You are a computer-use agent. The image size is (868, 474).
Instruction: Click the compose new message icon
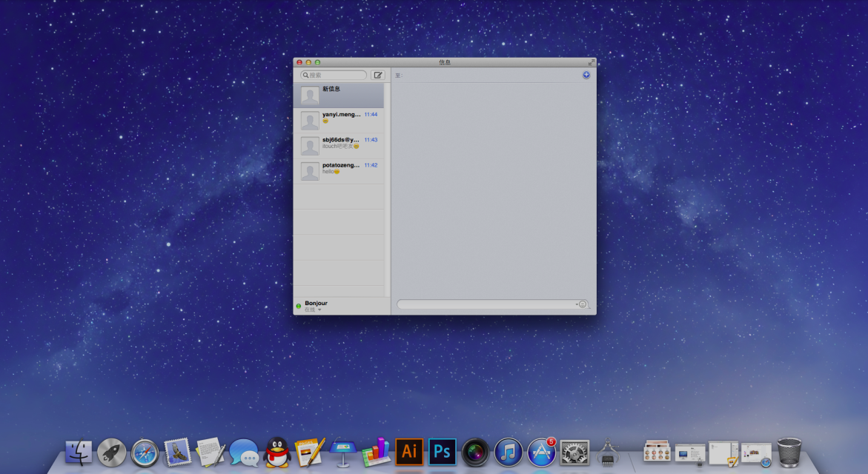click(378, 76)
